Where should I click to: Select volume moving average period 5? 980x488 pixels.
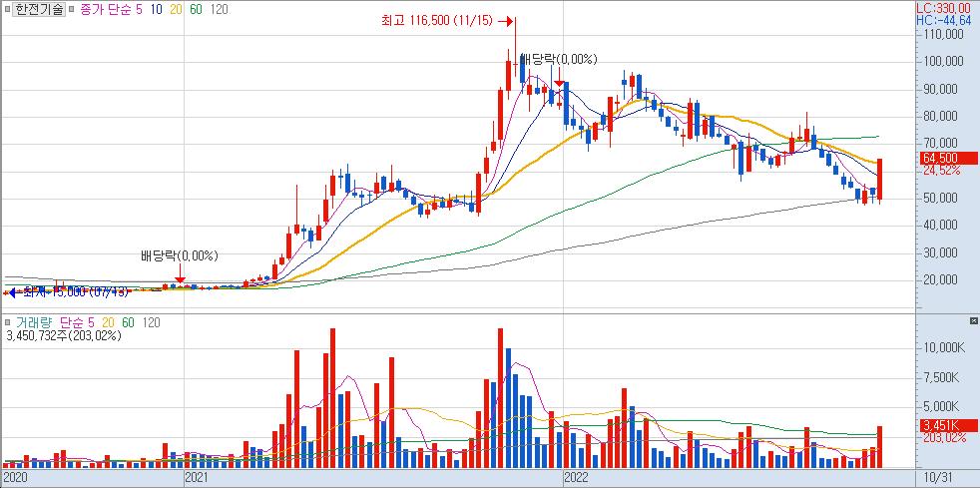(x=91, y=322)
